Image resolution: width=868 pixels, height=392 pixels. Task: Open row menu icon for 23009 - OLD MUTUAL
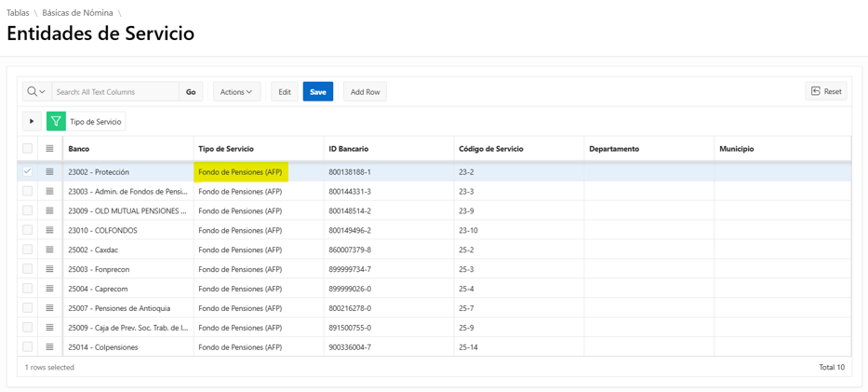click(x=49, y=210)
